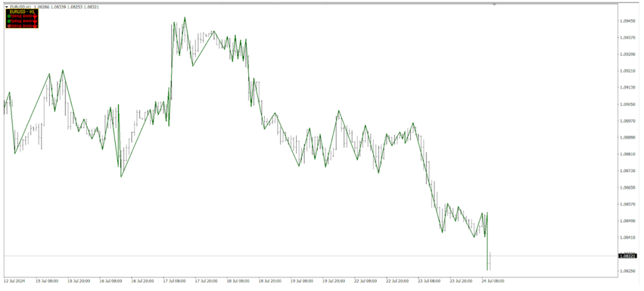Click the 1.08730 level on price axis
The height and width of the screenshot is (291, 644).
(x=626, y=171)
